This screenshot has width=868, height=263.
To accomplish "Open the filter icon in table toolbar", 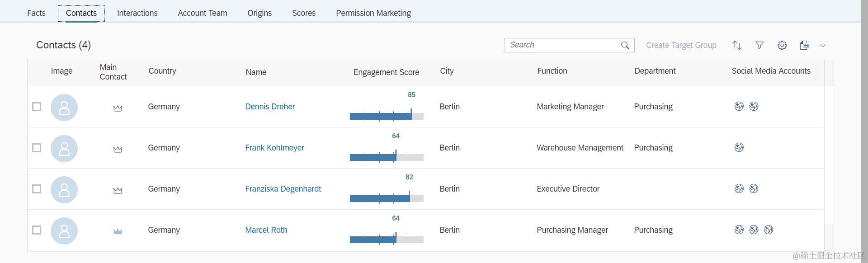I will click(x=759, y=45).
